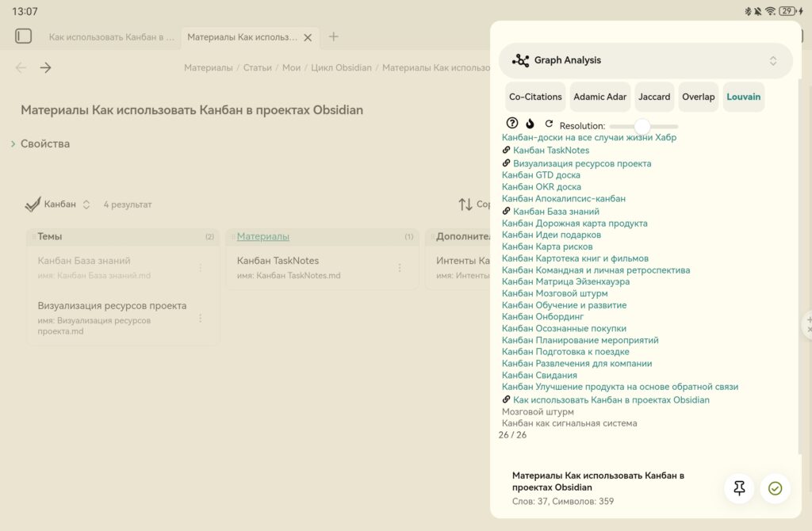
Task: Click the sort arrows icon above the board
Action: (x=465, y=204)
